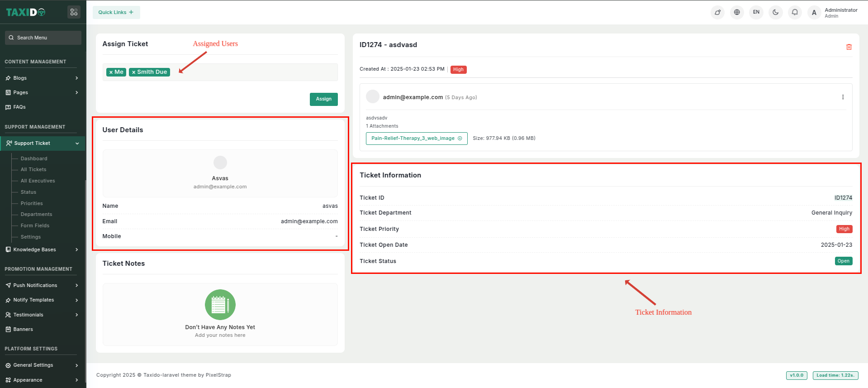
Task: Toggle dark mode with the moon icon
Action: click(775, 12)
